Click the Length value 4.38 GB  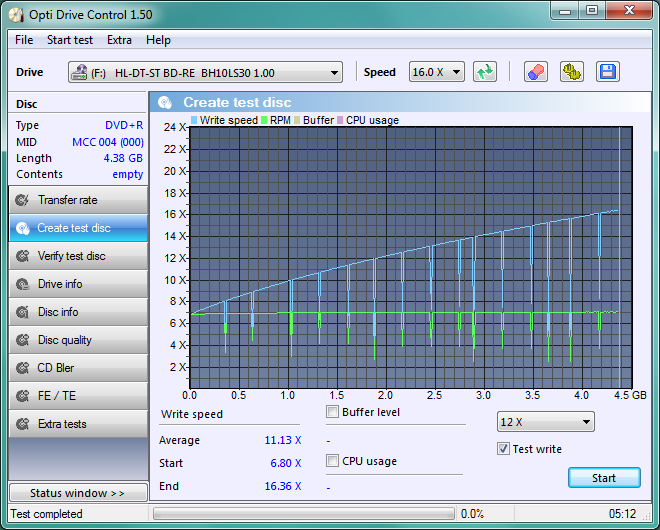click(123, 158)
